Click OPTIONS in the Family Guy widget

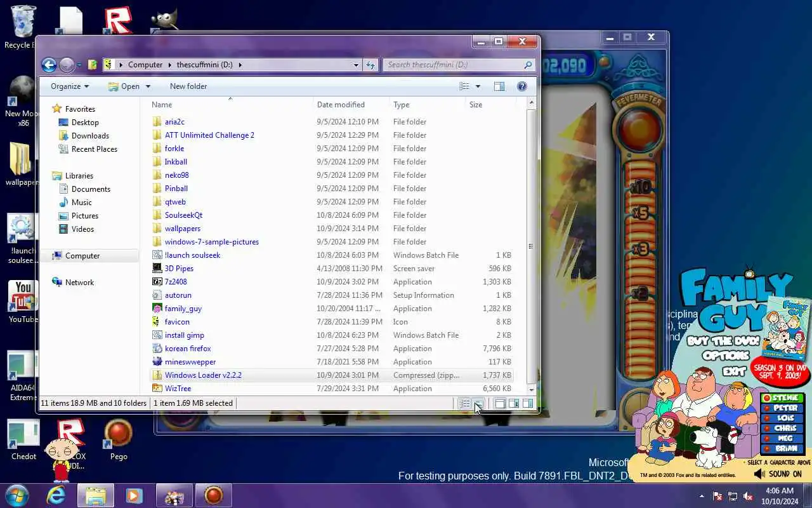[726, 356]
